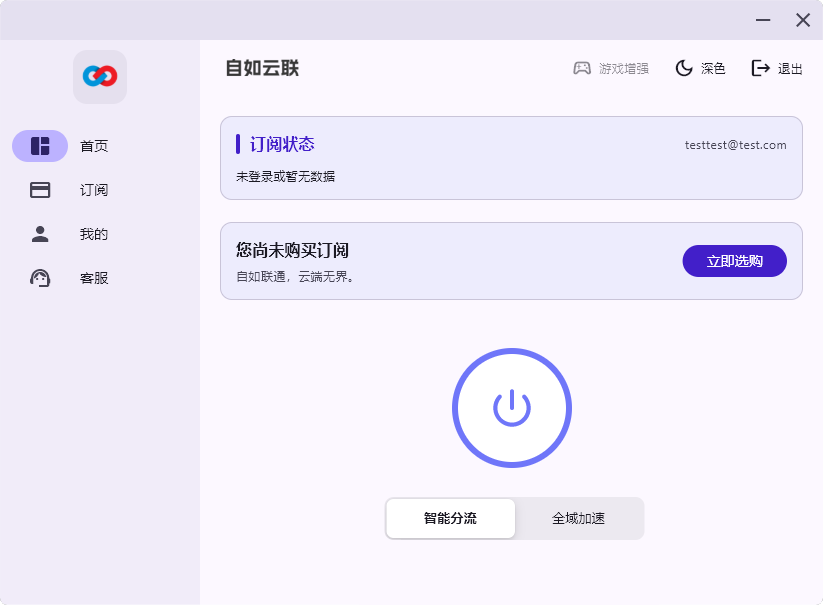Switch to 全域加速 mode
The image size is (823, 605).
coord(578,518)
